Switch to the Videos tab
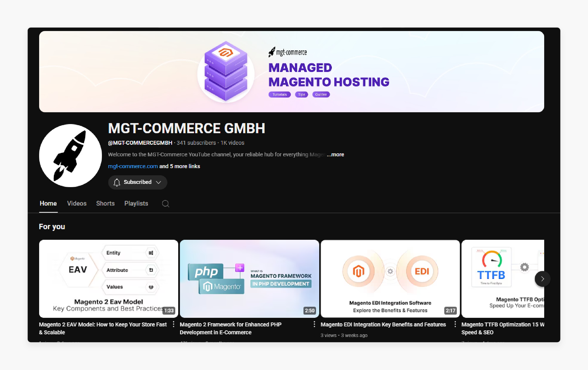This screenshot has width=588, height=370. [77, 204]
